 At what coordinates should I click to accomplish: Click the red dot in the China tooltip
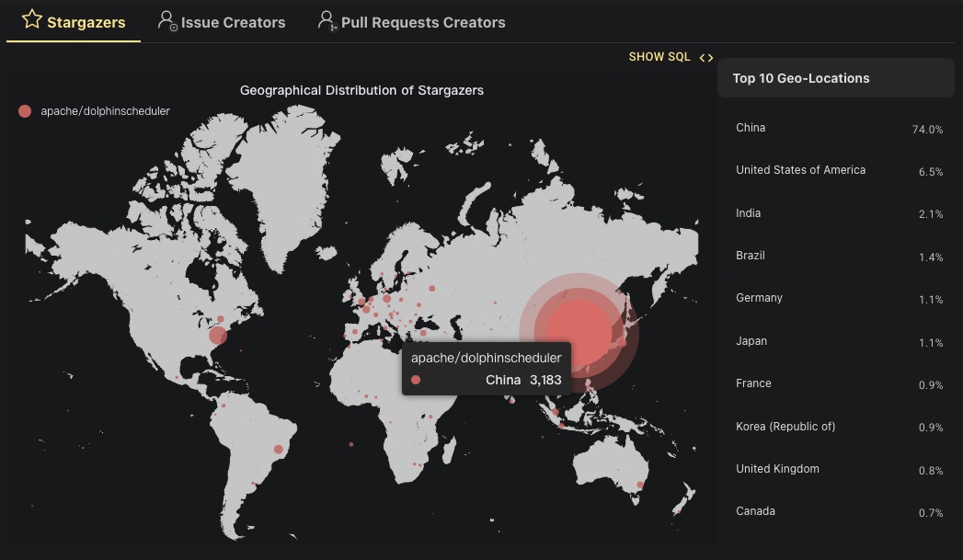pos(416,380)
